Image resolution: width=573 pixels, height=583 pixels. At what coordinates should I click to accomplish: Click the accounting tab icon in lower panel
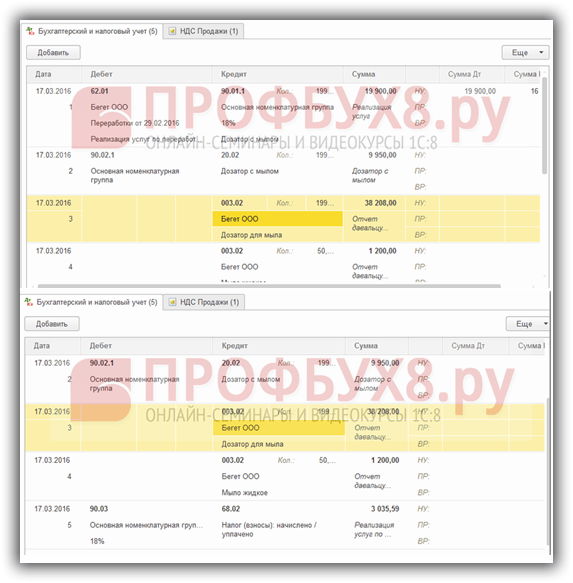click(x=29, y=302)
